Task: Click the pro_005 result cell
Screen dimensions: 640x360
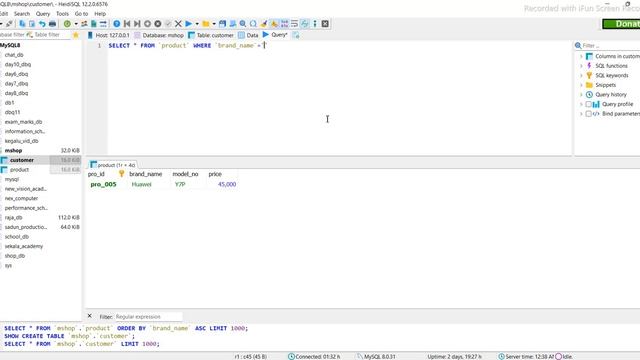Action: (104, 184)
